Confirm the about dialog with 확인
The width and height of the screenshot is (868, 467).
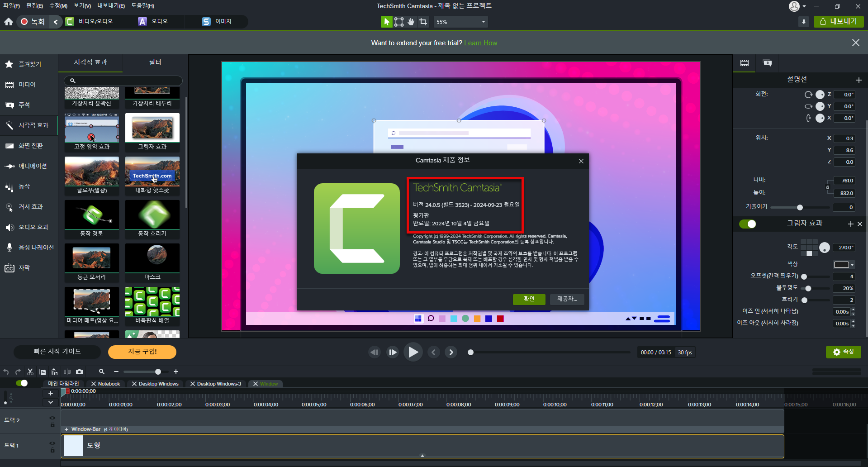pos(529,299)
